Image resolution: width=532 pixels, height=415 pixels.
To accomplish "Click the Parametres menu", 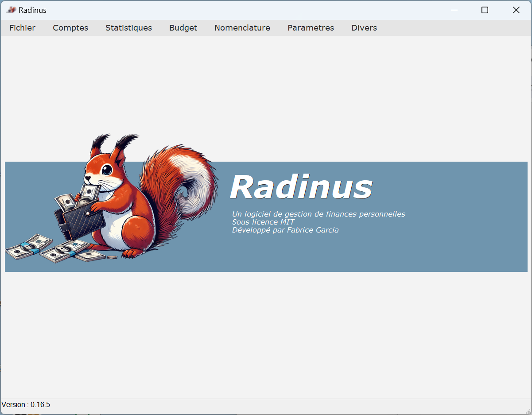I will pos(311,27).
